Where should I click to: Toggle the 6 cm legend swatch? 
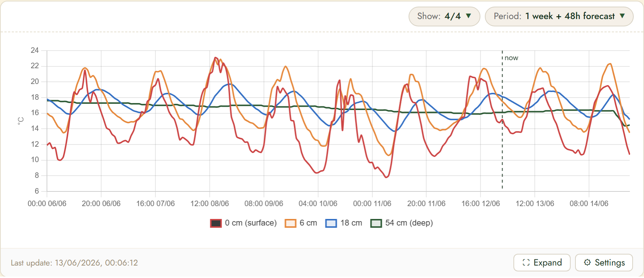[x=290, y=223]
